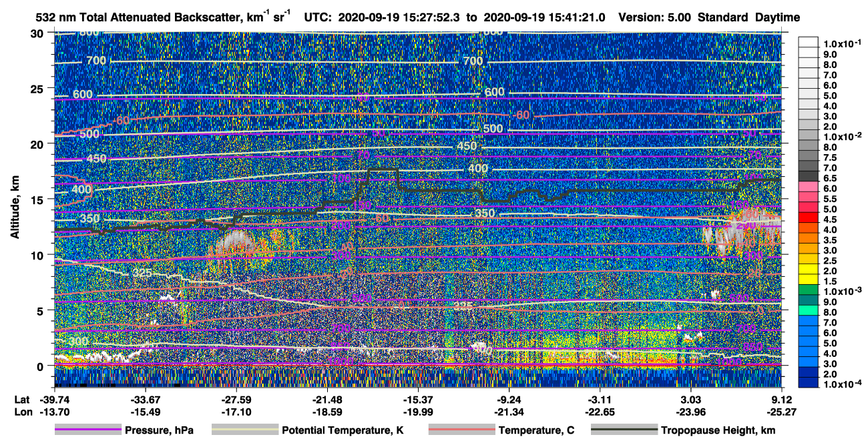Screen dimensions: 868x445
Task: Click the altitude tick label 30
Action: (38, 33)
